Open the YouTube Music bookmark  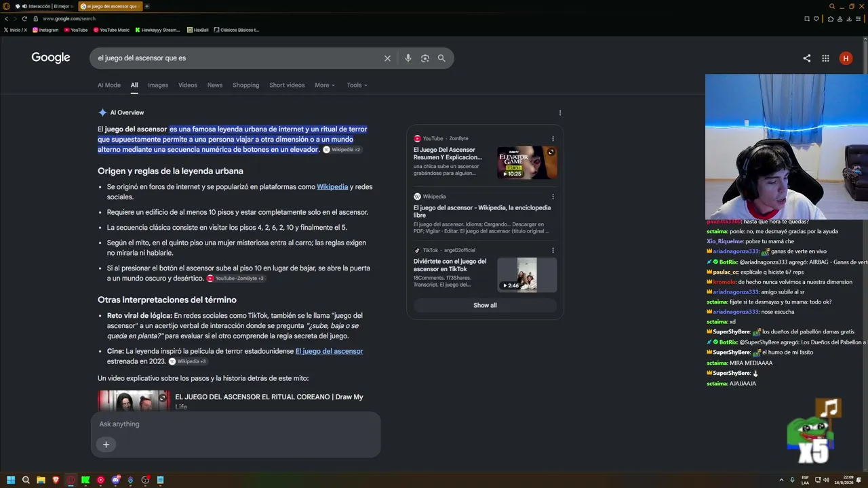coord(111,30)
